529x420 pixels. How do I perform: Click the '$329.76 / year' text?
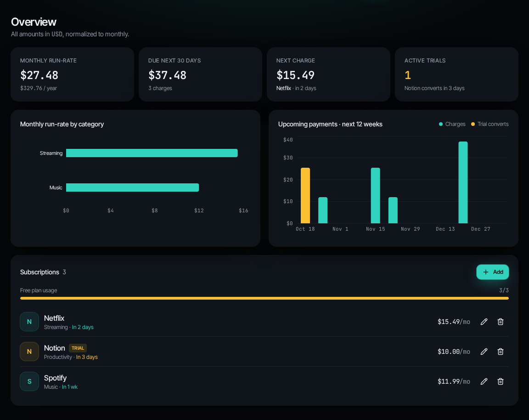[x=39, y=88]
